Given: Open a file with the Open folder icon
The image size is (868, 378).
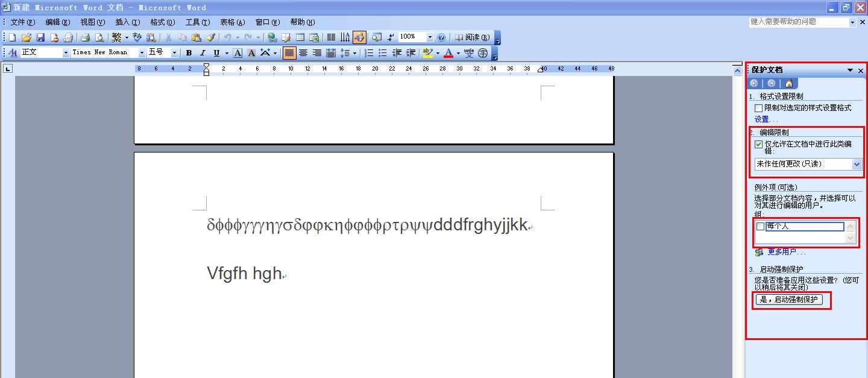Looking at the screenshot, I should pyautogui.click(x=27, y=37).
